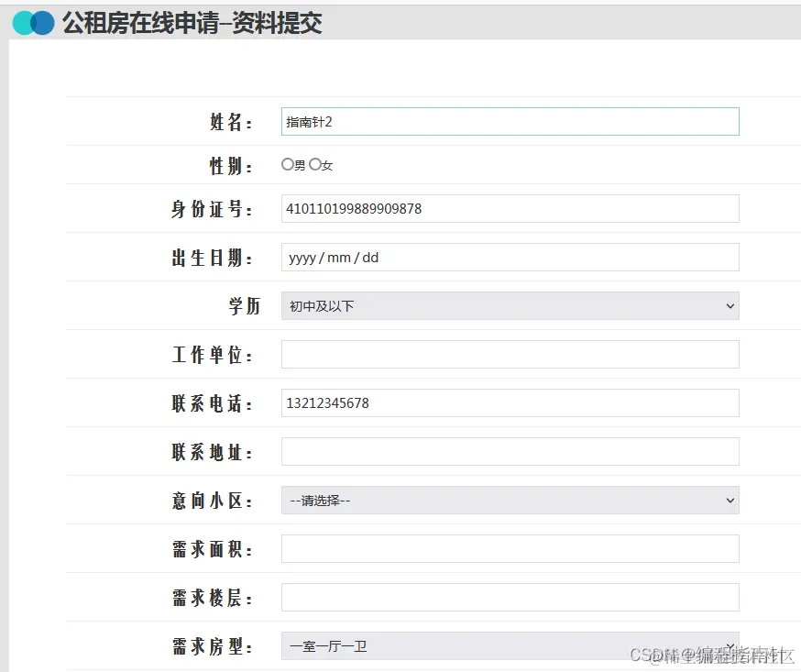Viewport: 801px width, 672px height.
Task: Click the 需求楼层 label
Action: click(x=212, y=598)
